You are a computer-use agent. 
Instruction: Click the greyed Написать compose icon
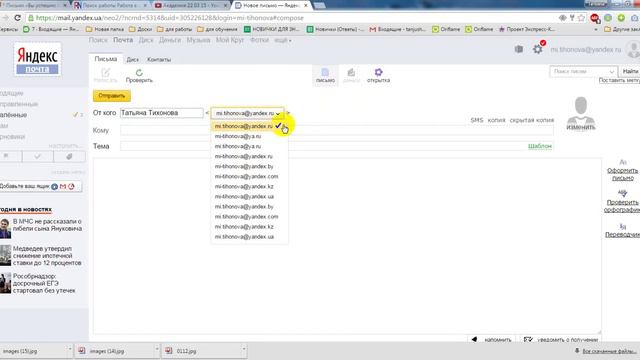point(105,73)
